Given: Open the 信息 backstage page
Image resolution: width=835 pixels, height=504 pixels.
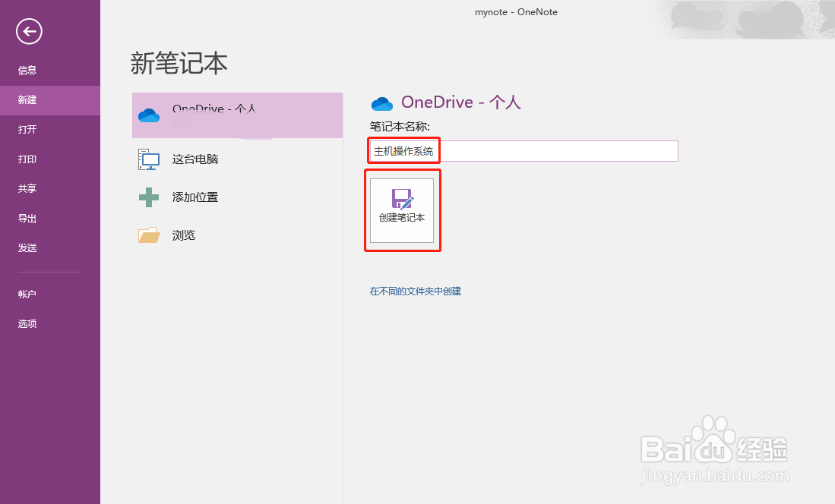Looking at the screenshot, I should pos(50,71).
